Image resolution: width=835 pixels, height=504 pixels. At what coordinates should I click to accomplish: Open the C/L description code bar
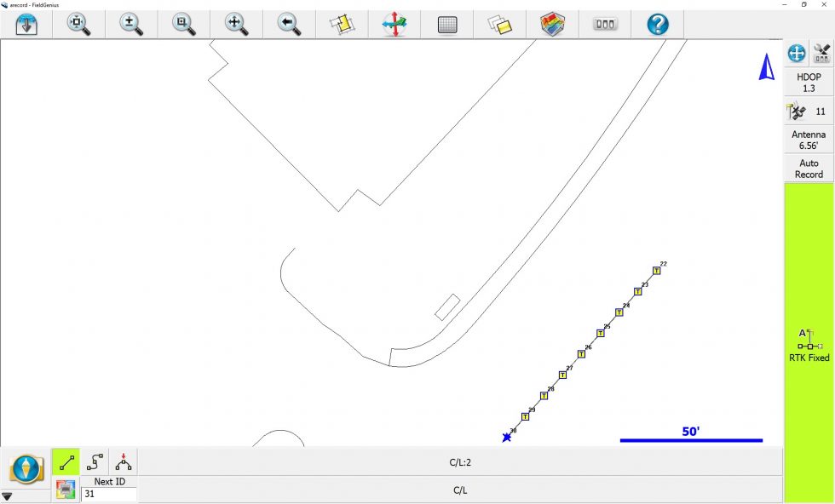pyautogui.click(x=460, y=490)
